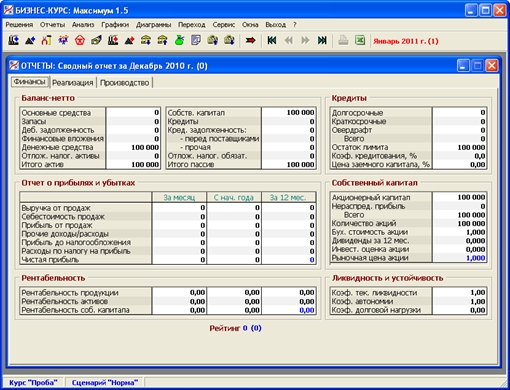This screenshot has height=390, width=510.
Task: Click the Чистая прибыль row label
Action: tap(50, 260)
